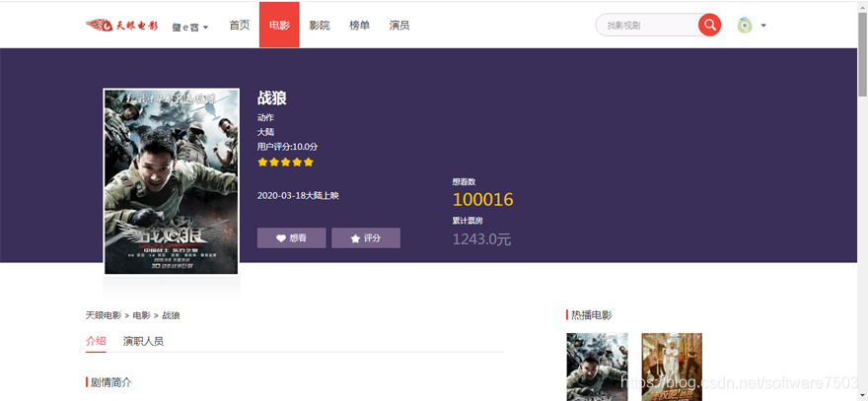Select the 介绍 tab
This screenshot has height=401, width=868.
[96, 341]
